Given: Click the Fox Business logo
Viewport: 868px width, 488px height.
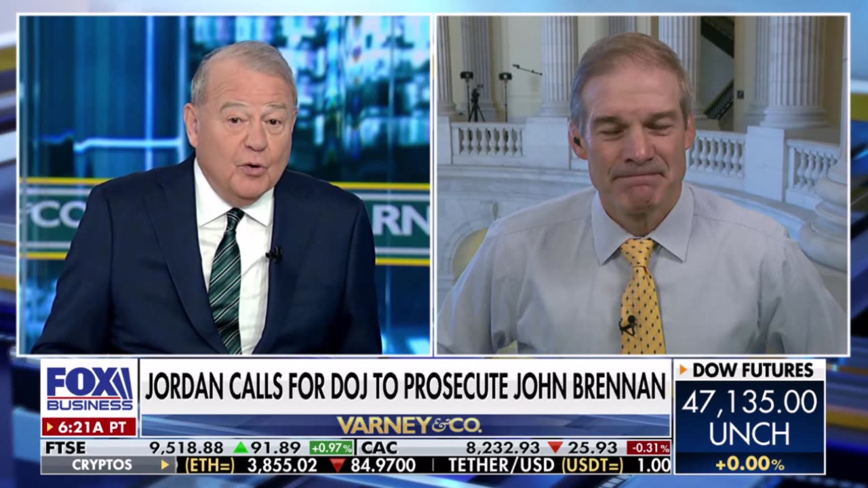Looking at the screenshot, I should pyautogui.click(x=90, y=390).
